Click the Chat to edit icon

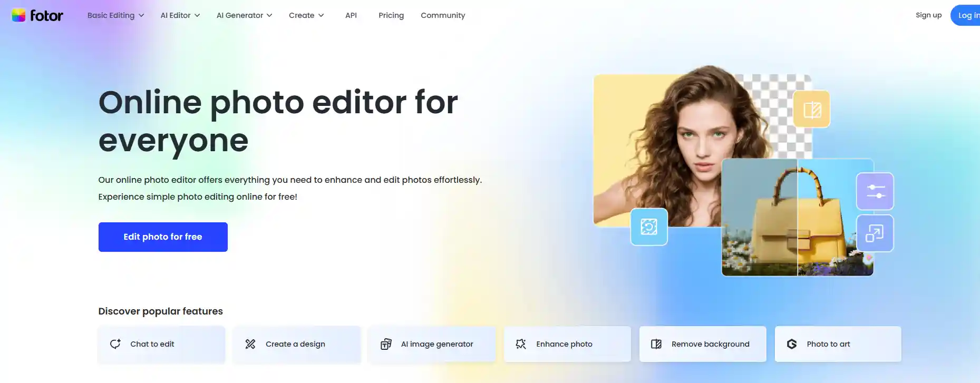tap(115, 344)
